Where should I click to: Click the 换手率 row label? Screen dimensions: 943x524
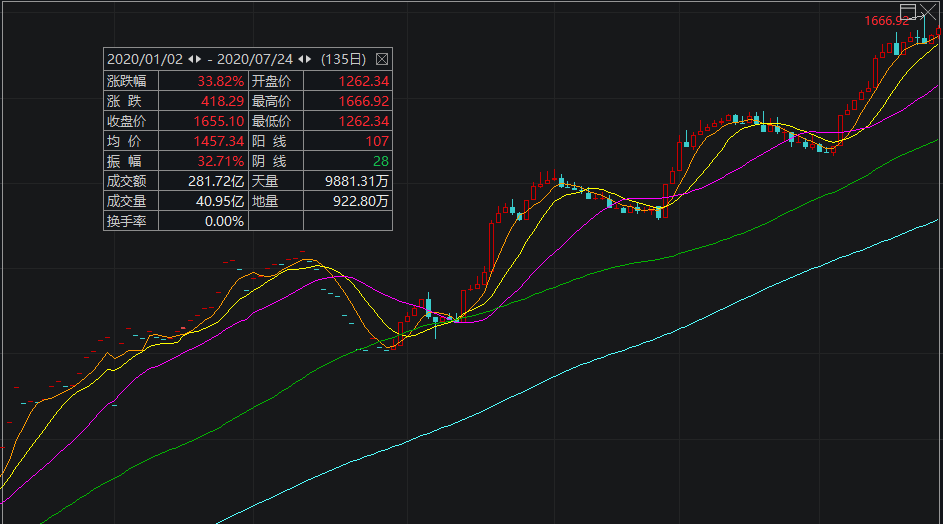click(x=126, y=221)
